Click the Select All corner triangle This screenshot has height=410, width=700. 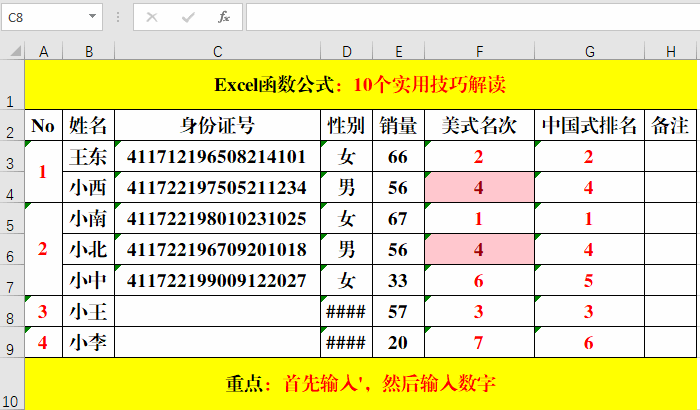point(16,51)
